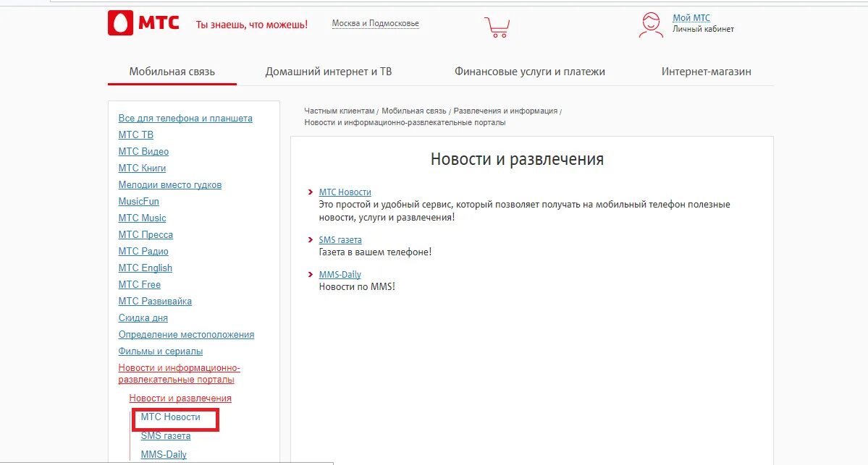Click red arrow beside МТС Новости link
The width and height of the screenshot is (868, 465).
click(311, 192)
